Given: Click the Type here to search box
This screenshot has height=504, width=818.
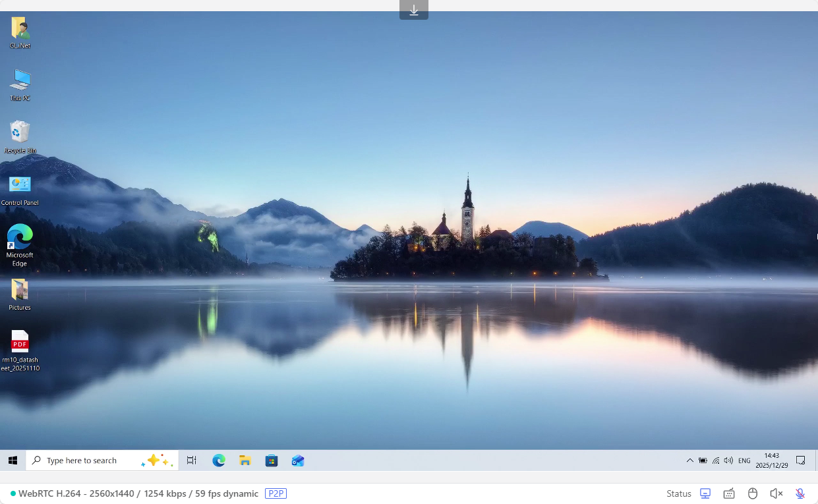Looking at the screenshot, I should click(x=92, y=461).
